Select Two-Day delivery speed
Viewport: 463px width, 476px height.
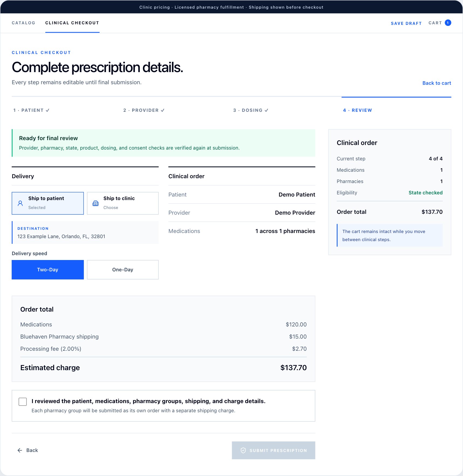point(48,270)
